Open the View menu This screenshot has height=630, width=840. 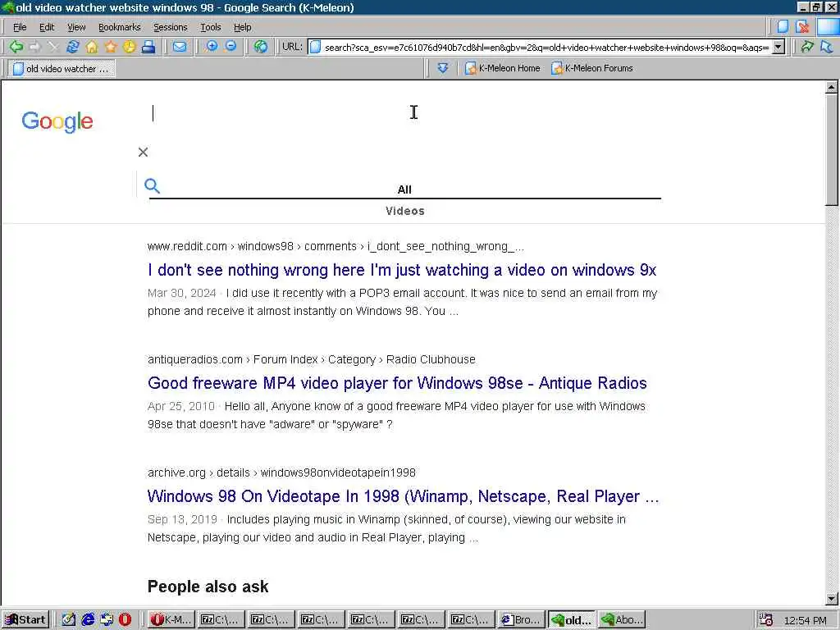coord(76,27)
